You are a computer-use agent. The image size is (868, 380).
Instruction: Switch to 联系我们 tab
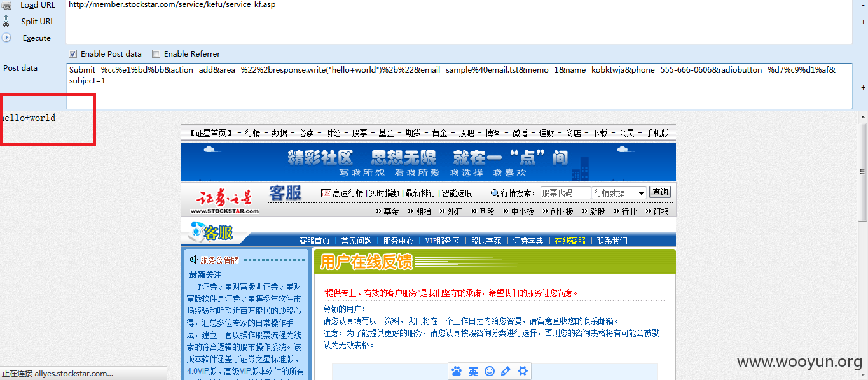coord(612,241)
